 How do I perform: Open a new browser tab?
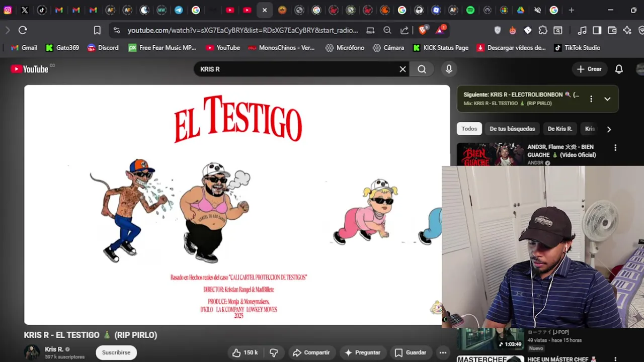[571, 10]
